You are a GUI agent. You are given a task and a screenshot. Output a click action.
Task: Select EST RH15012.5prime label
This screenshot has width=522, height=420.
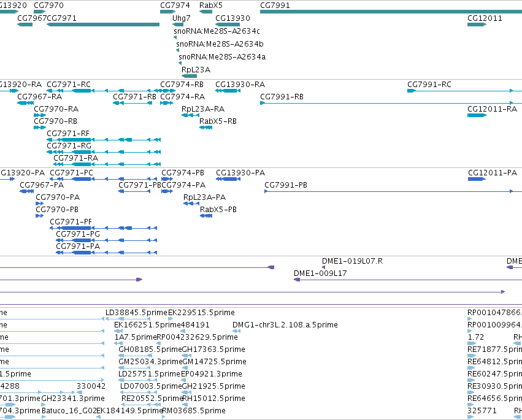point(213,399)
